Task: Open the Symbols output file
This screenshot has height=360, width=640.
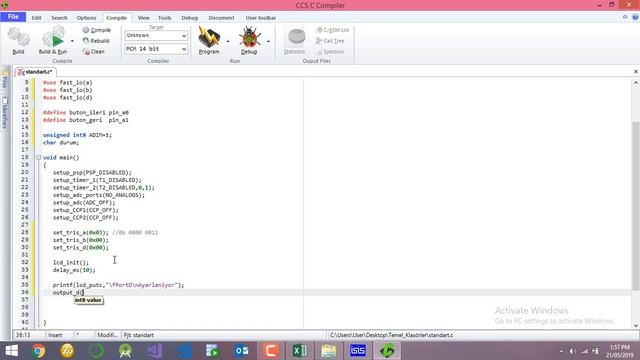Action: click(x=331, y=52)
